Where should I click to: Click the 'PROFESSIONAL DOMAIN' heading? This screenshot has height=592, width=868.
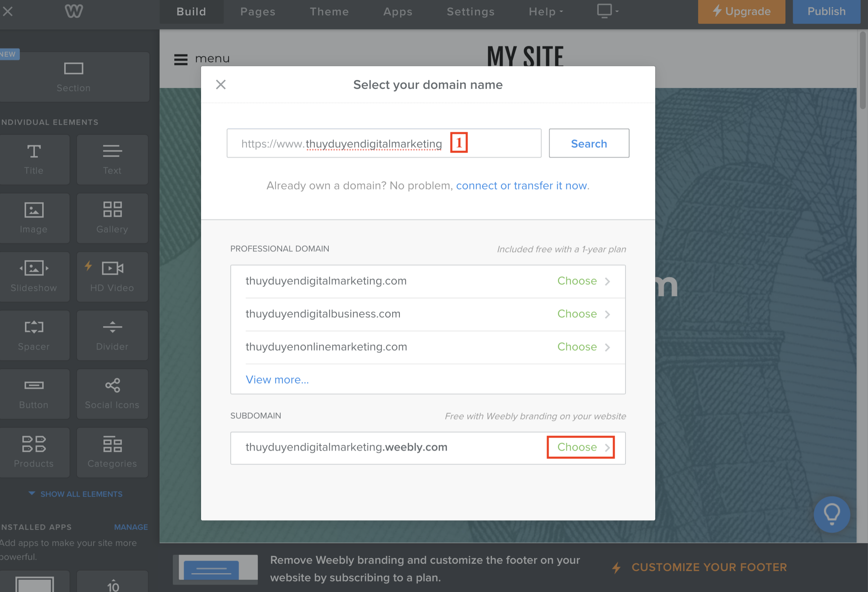(x=280, y=249)
